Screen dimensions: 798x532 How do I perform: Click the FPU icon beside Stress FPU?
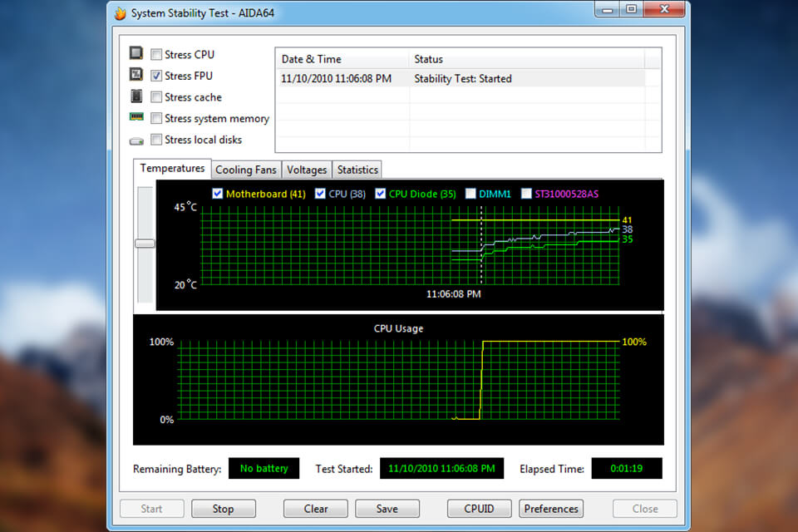[136, 75]
